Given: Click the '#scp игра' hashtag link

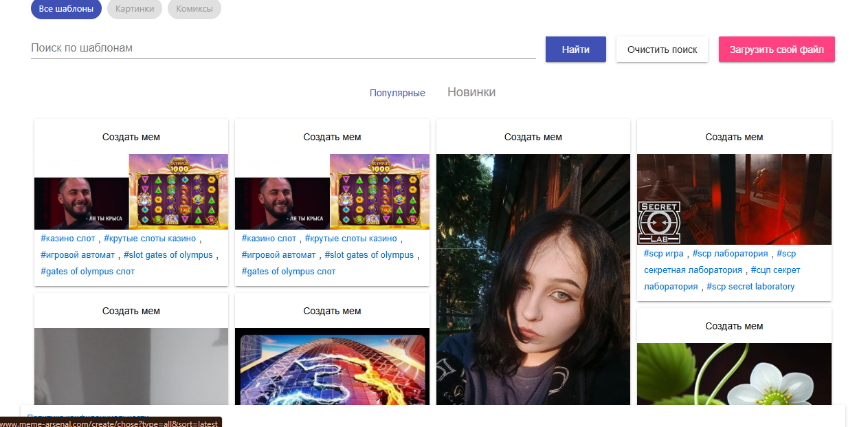Looking at the screenshot, I should click(663, 254).
